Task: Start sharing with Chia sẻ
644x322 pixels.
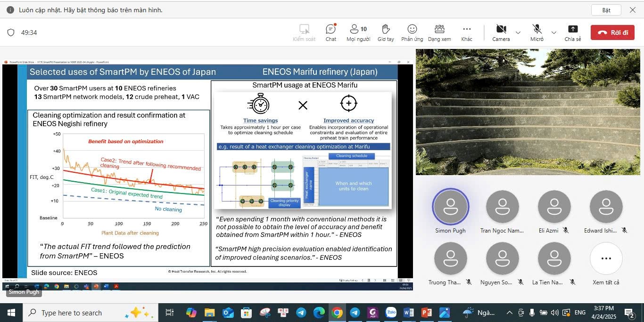Action: [573, 32]
